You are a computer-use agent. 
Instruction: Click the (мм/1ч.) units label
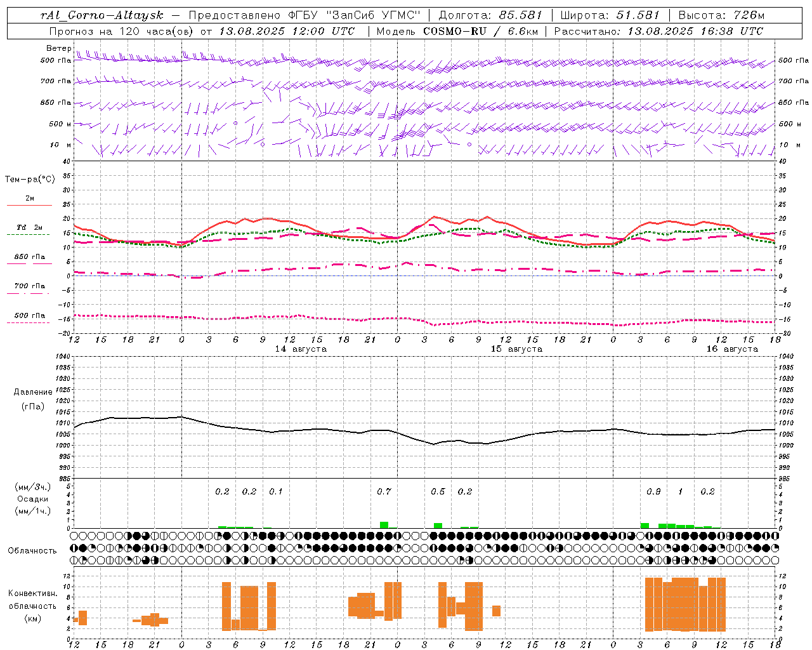click(x=33, y=511)
